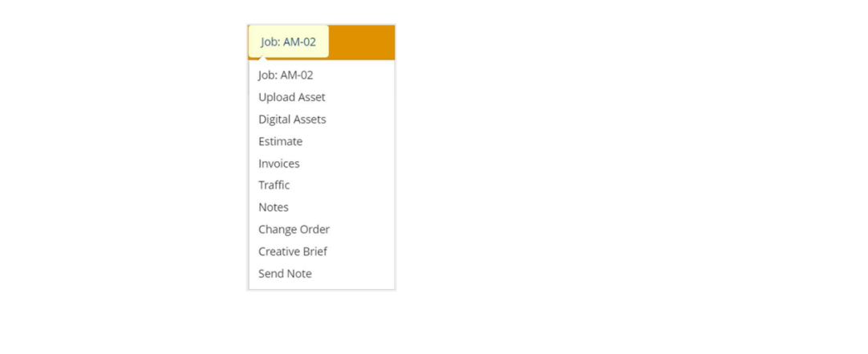Select the Traffic menu entry
The height and width of the screenshot is (354, 868).
(274, 185)
